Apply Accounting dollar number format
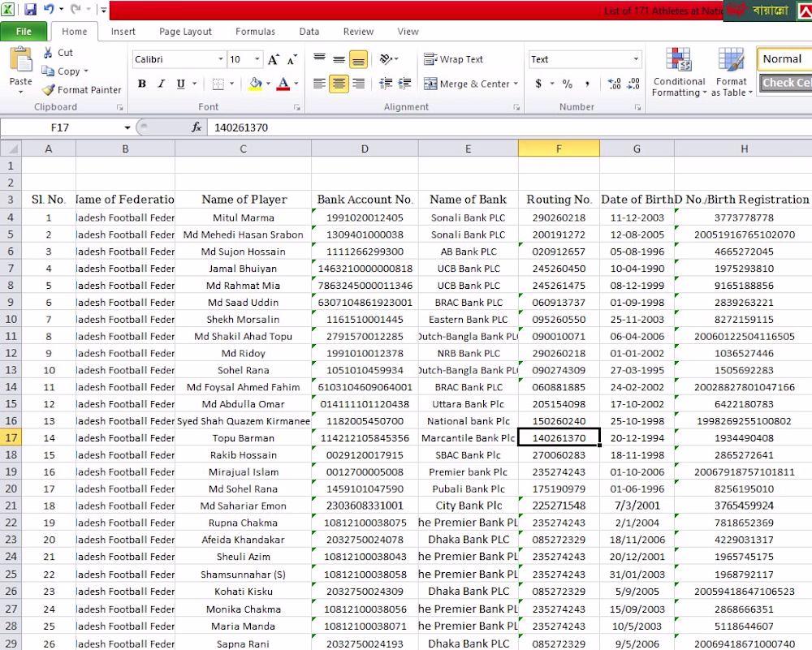Image resolution: width=812 pixels, height=650 pixels. 538,84
